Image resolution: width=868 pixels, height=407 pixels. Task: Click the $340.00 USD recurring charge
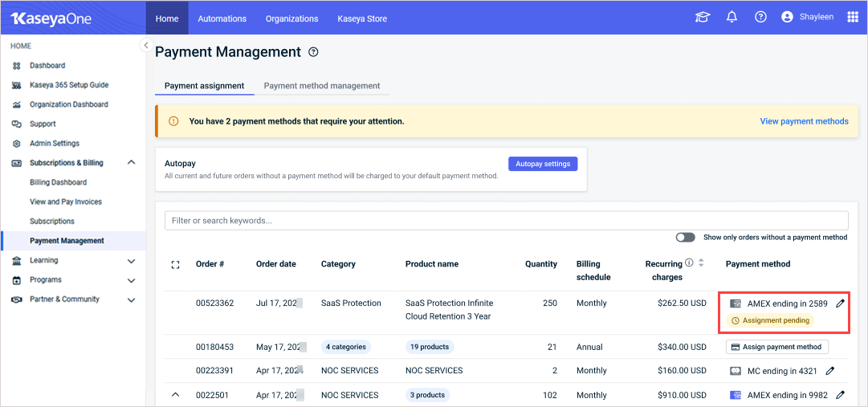point(682,348)
